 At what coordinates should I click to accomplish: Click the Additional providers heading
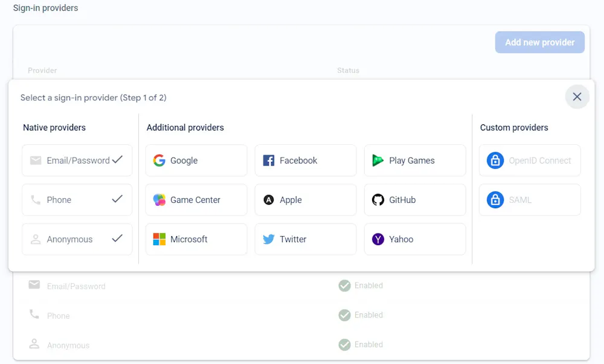[185, 127]
